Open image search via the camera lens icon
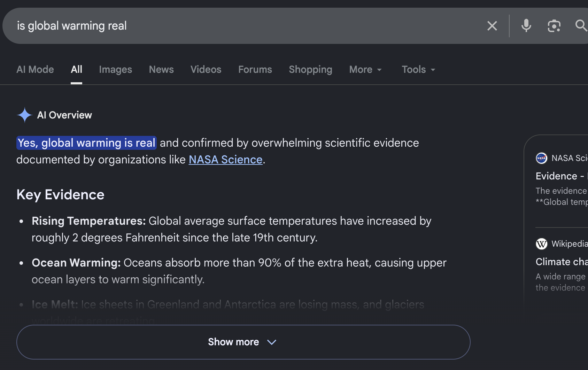The height and width of the screenshot is (370, 588). pos(554,26)
